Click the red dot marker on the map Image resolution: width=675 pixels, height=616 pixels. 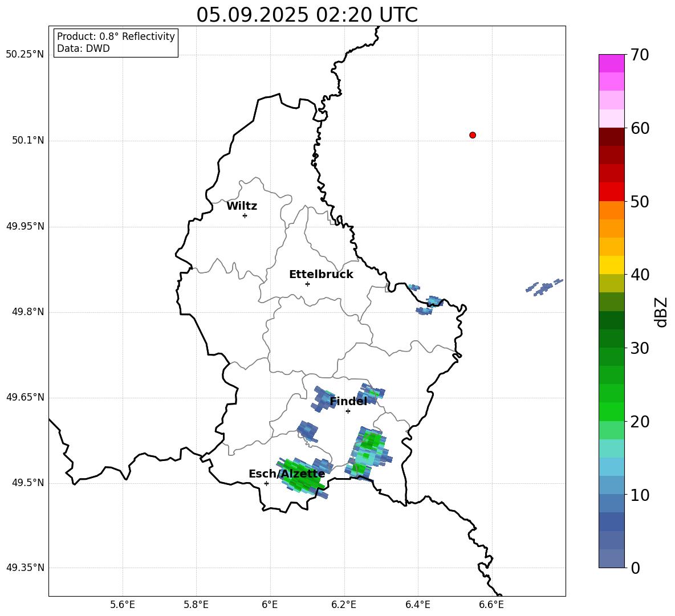473,135
